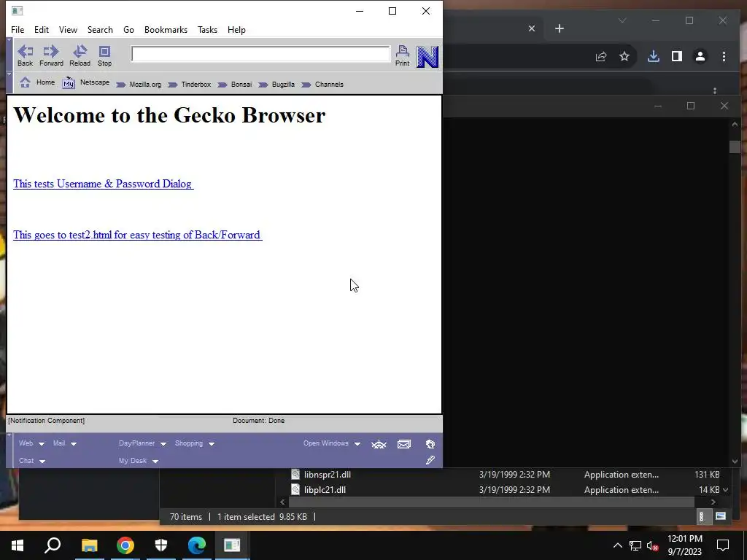Show hidden system tray icons chevron

(617, 545)
